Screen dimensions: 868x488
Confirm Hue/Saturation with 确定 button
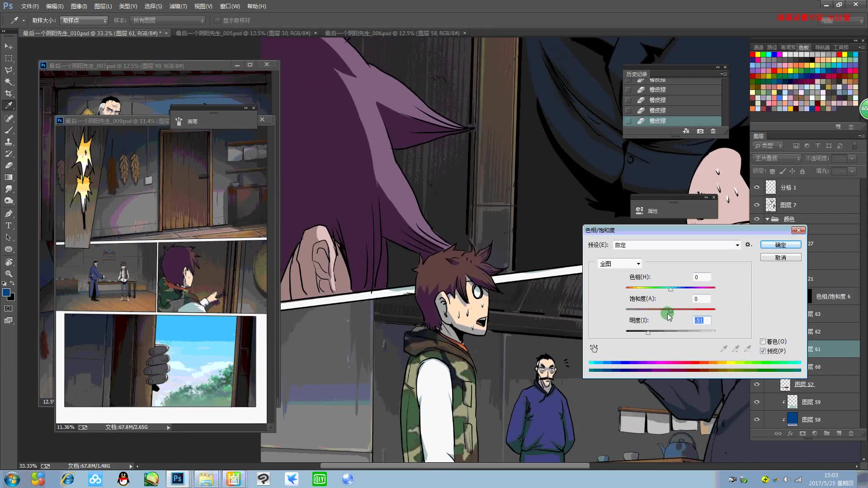pos(781,245)
